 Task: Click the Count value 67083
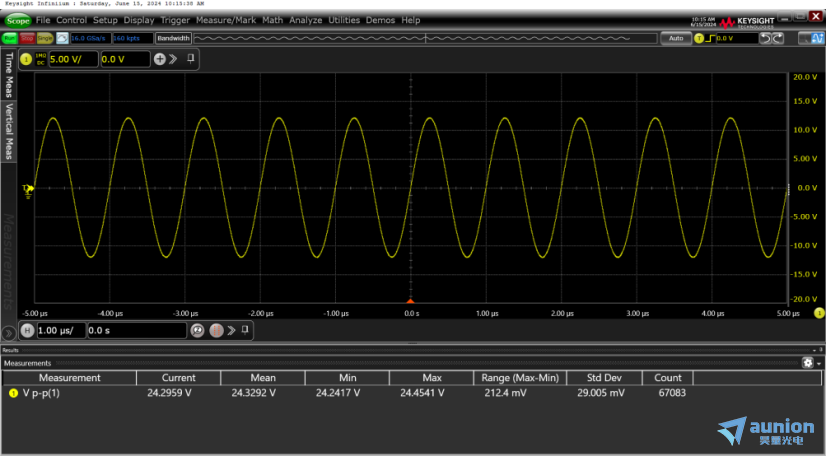(x=672, y=393)
